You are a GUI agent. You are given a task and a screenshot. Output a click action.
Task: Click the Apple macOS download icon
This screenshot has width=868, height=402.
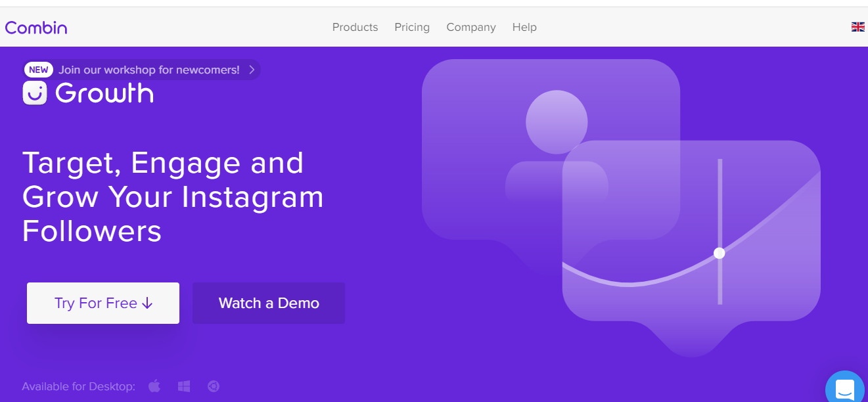pos(154,386)
